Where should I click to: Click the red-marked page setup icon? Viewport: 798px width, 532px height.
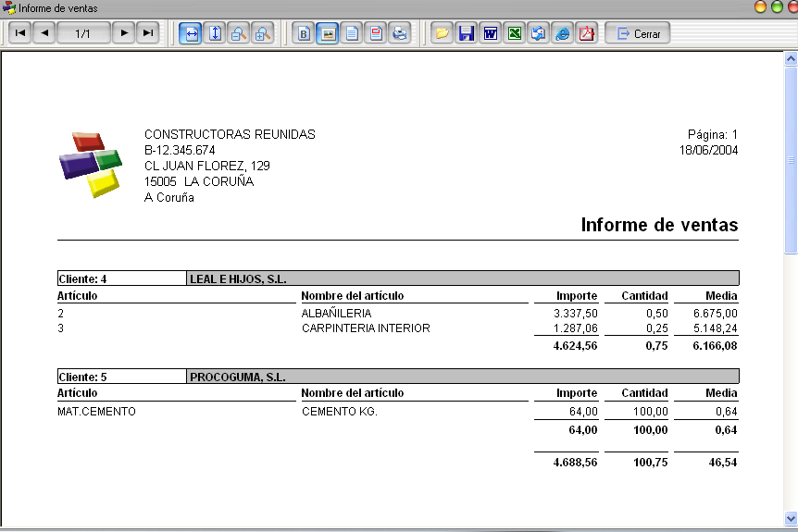point(376,33)
